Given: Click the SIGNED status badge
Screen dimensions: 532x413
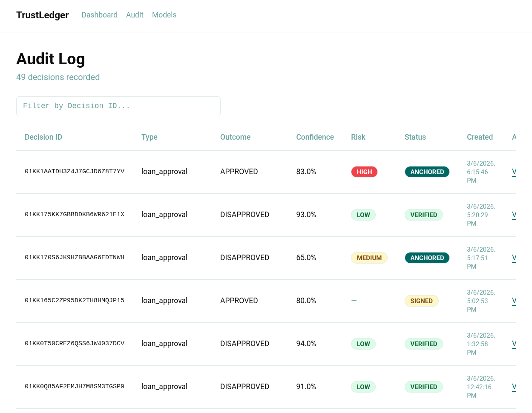Looking at the screenshot, I should point(421,301).
